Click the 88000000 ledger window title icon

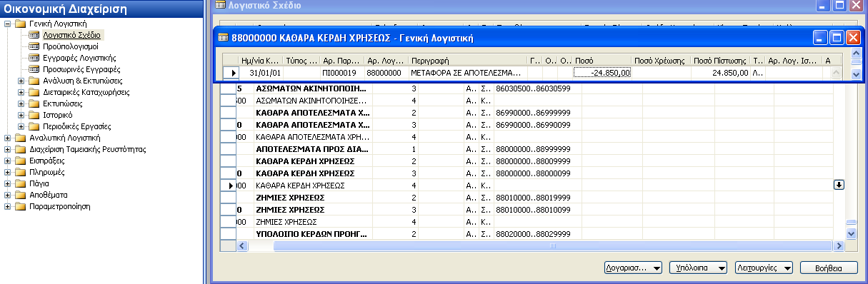pos(223,36)
